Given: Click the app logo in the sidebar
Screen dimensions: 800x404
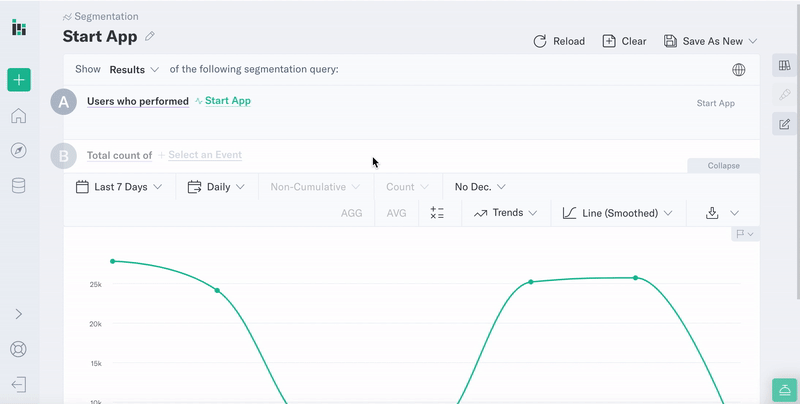Looking at the screenshot, I should pos(19,28).
